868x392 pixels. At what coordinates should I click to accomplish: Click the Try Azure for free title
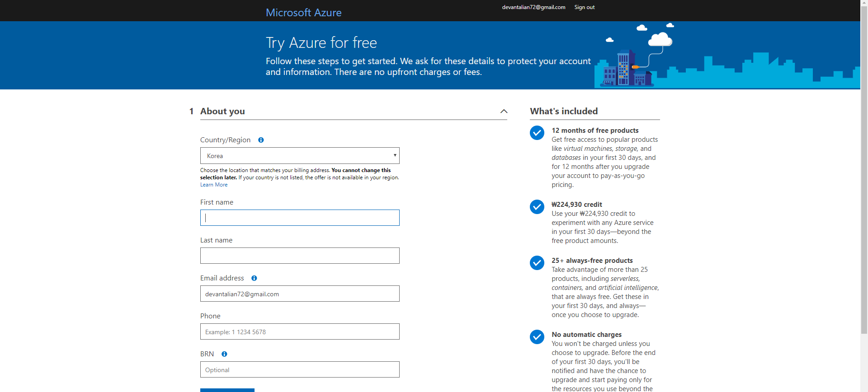pos(321,43)
